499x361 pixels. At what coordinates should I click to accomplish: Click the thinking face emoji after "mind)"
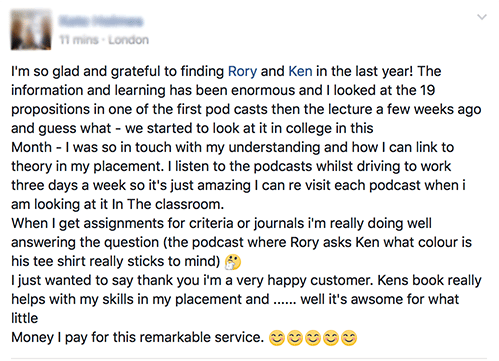coord(233,262)
